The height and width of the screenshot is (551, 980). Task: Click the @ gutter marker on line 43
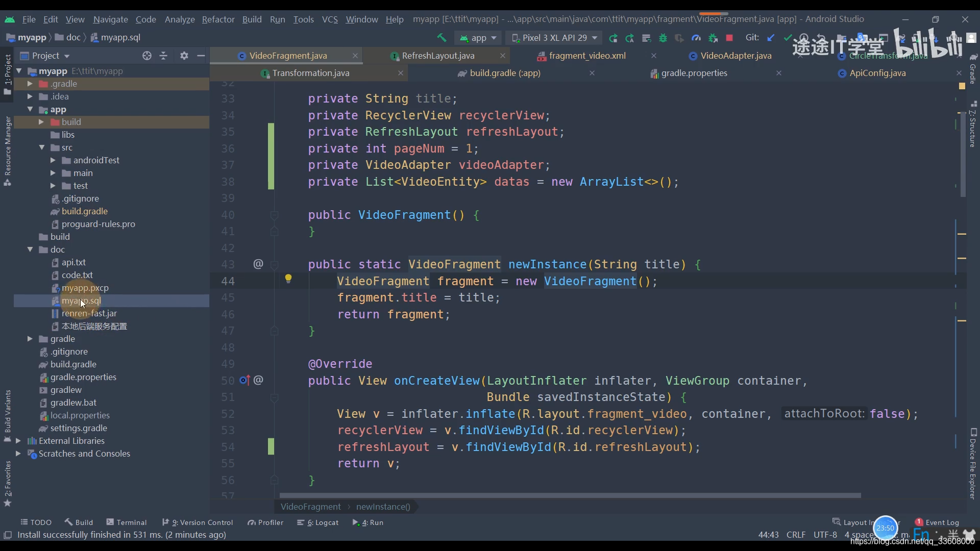(x=258, y=264)
